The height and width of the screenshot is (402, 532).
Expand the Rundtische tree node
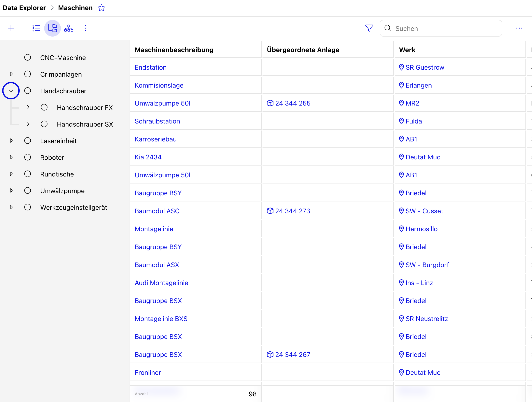(11, 174)
